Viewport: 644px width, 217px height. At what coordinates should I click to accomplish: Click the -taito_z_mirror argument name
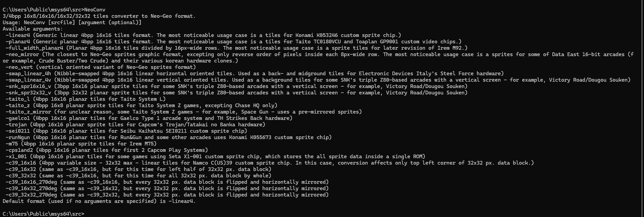(x=28, y=112)
